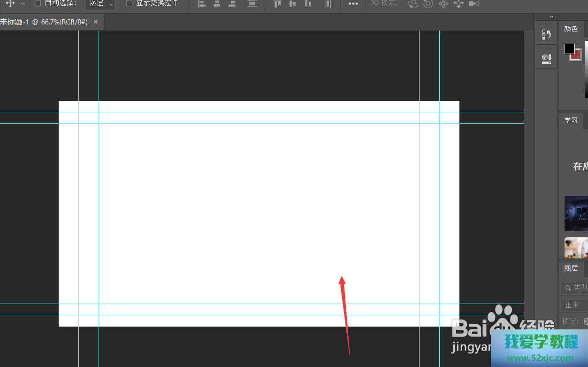Click the align horizontal centers icon

[x=217, y=4]
